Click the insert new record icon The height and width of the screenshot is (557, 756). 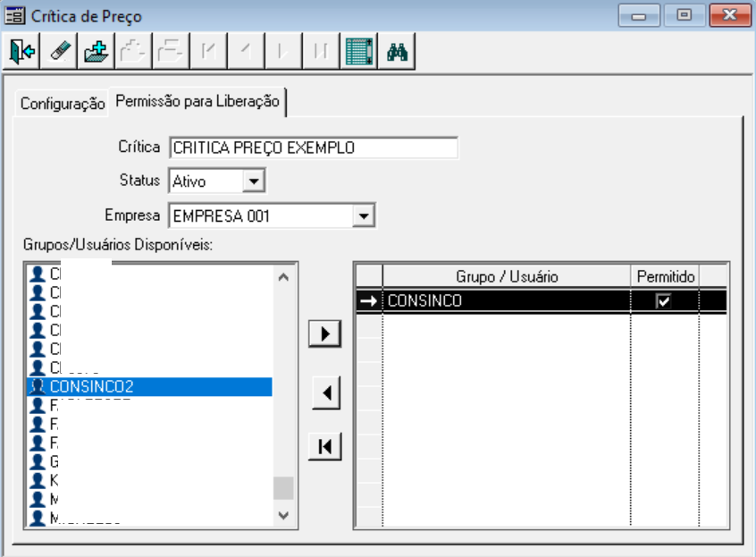coord(96,51)
